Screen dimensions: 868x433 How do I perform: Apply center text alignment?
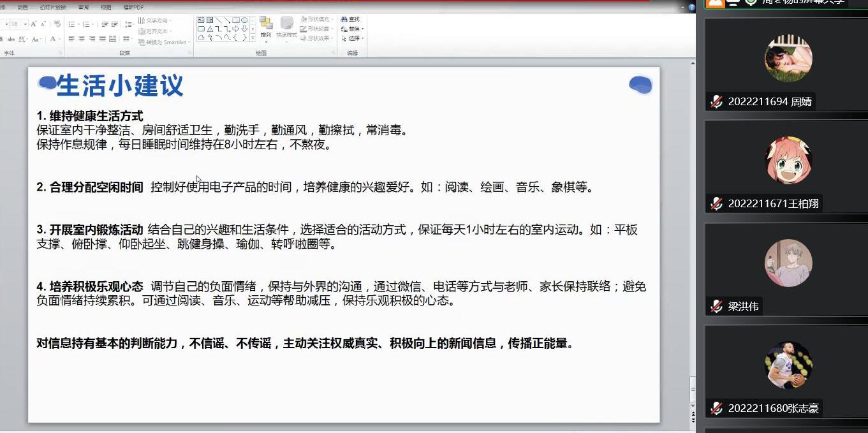[82, 39]
